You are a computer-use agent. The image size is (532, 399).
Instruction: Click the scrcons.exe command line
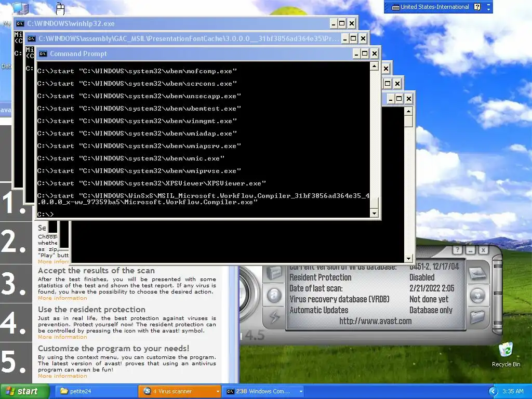(x=137, y=84)
